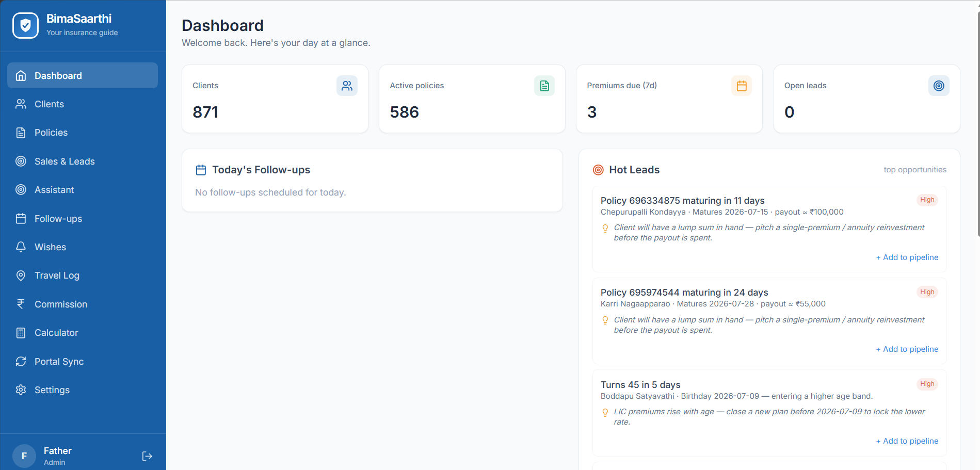Screen dimensions: 980x470
Task: Click the Travel Log map pin icon
Action: (x=21, y=275)
